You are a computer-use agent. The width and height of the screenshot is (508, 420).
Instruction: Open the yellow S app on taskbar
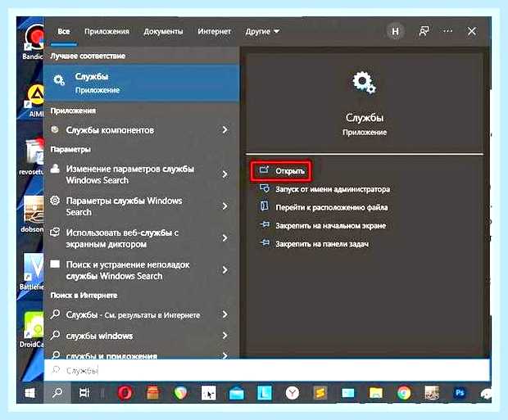point(320,393)
